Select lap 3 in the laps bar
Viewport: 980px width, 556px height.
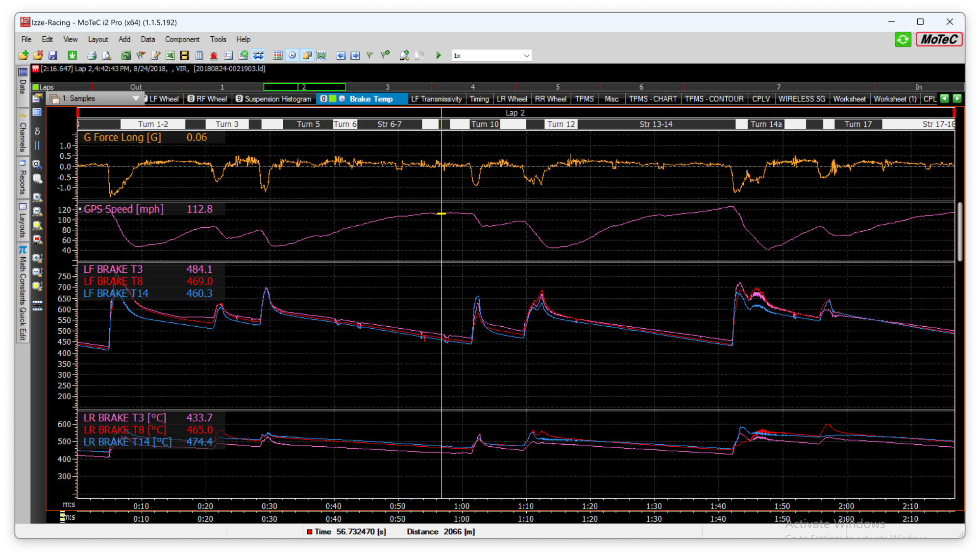(388, 87)
